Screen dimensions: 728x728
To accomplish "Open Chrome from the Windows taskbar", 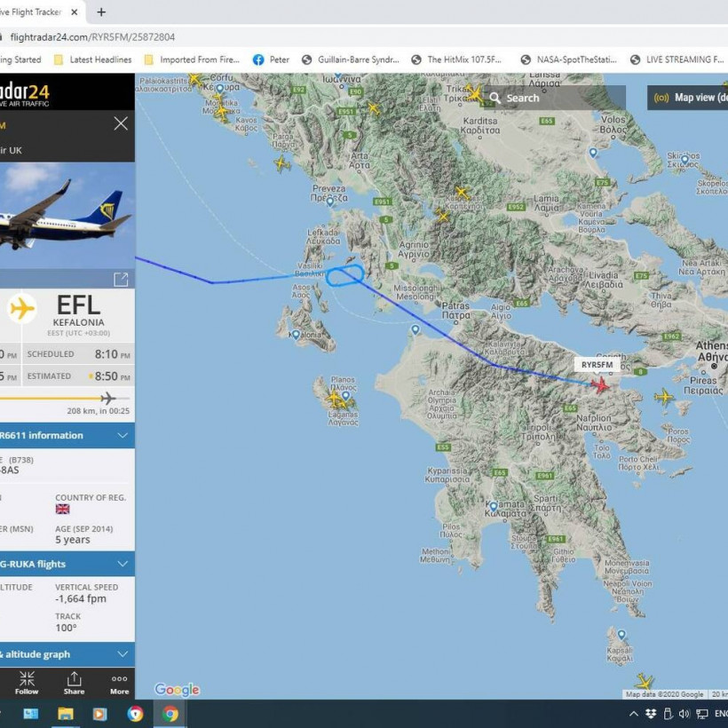I will pos(170,714).
